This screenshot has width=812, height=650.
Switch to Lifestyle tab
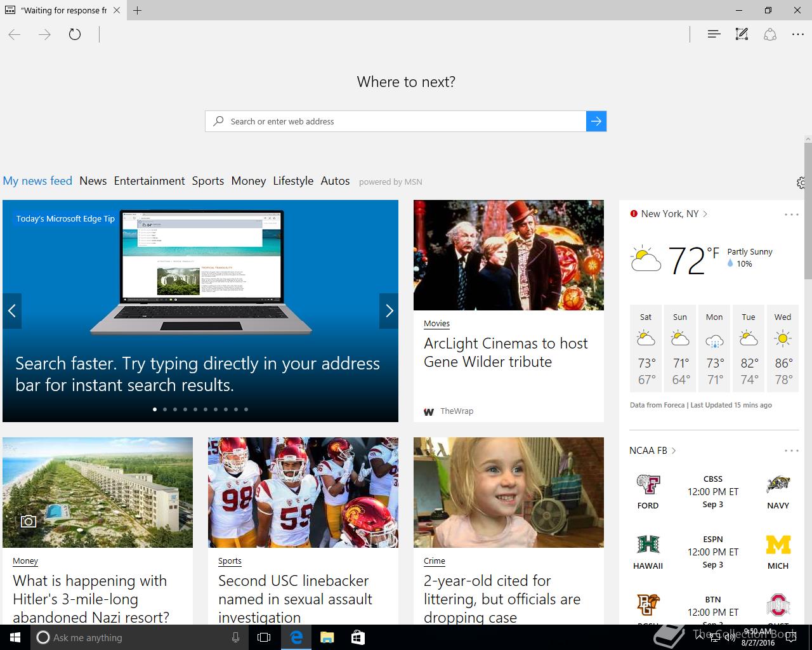(x=293, y=181)
